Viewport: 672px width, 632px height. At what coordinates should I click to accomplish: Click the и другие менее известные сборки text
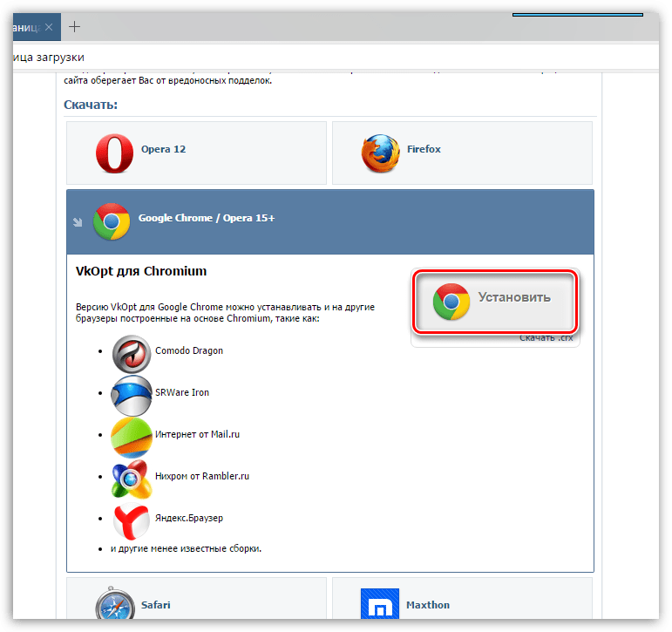click(186, 549)
